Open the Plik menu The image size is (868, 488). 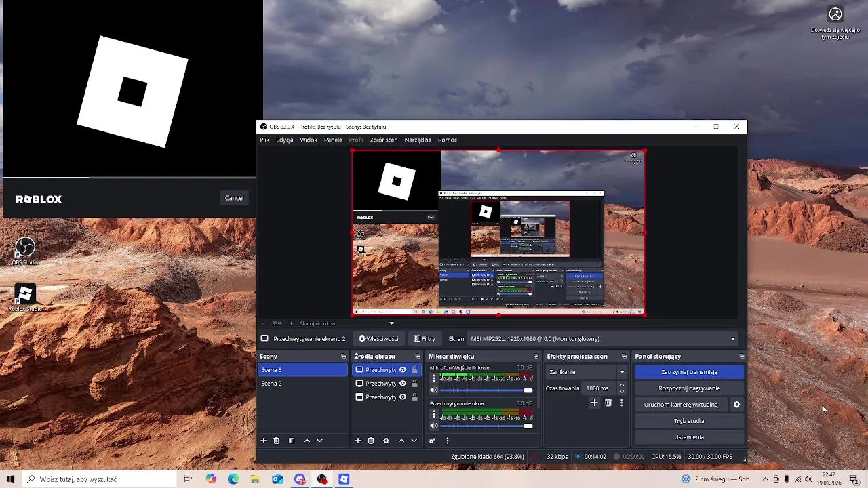tap(264, 140)
